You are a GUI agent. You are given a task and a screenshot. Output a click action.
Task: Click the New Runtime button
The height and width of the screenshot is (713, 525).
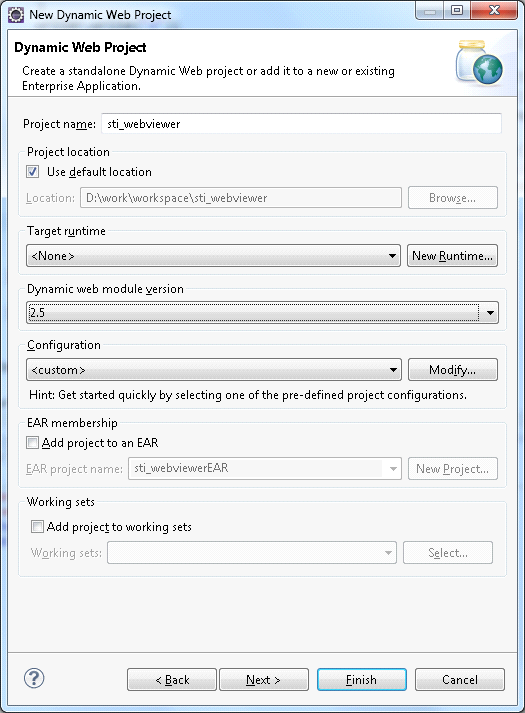452,256
